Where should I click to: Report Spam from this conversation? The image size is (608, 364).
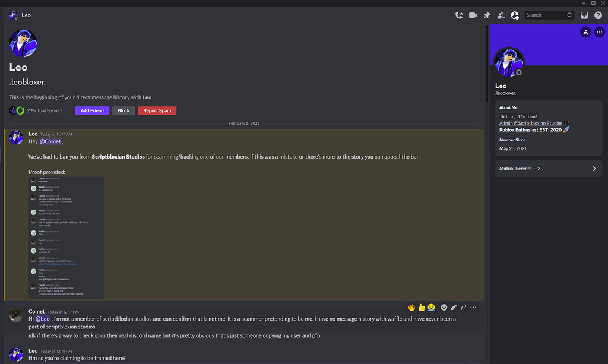click(157, 110)
